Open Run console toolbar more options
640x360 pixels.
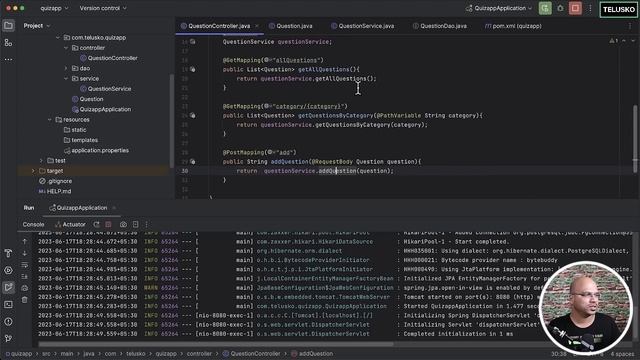click(x=147, y=224)
